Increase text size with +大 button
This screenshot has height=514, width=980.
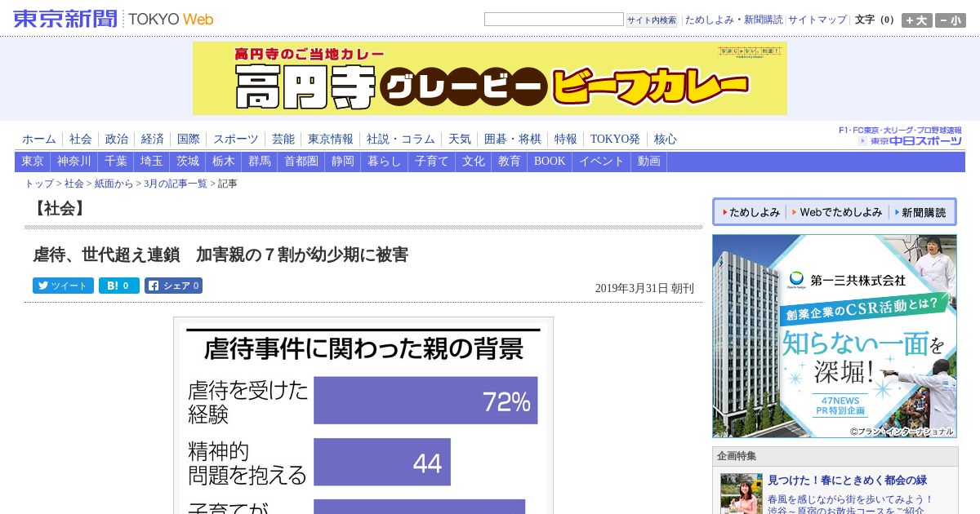click(x=916, y=20)
